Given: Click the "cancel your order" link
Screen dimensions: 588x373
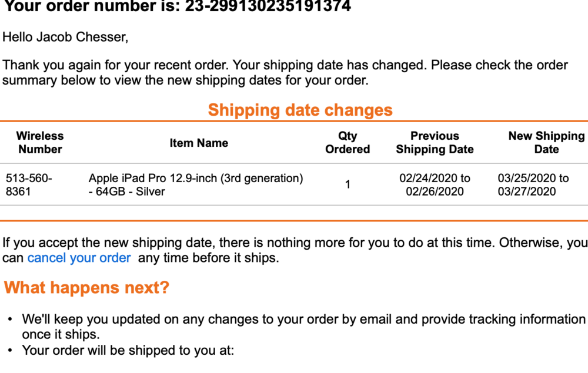Looking at the screenshot, I should [79, 258].
